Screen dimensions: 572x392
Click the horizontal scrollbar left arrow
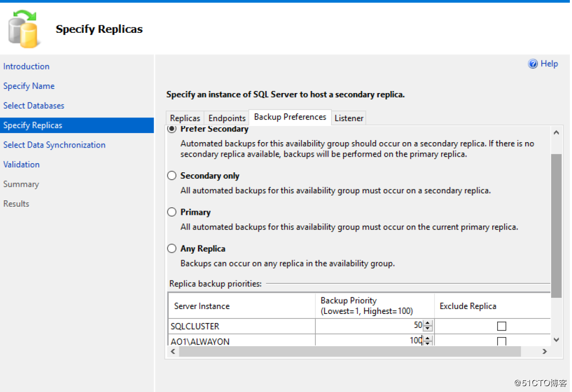tap(173, 352)
